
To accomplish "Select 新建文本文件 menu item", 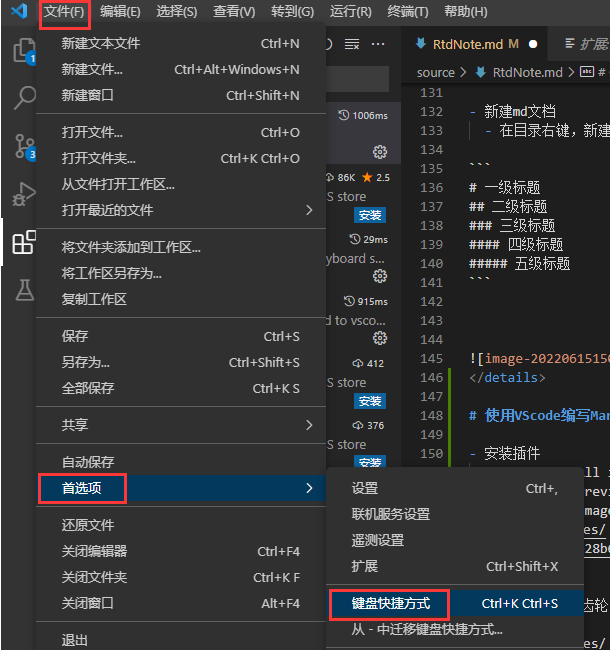I will (181, 44).
